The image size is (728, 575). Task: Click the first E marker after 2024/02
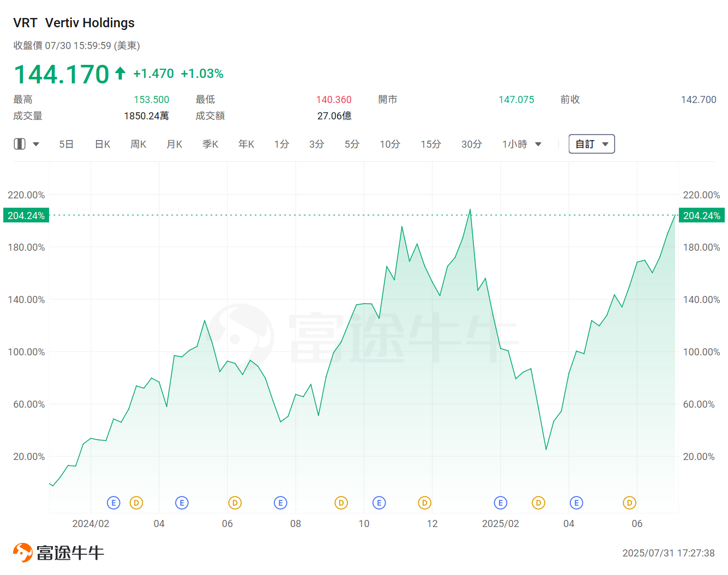point(113,503)
